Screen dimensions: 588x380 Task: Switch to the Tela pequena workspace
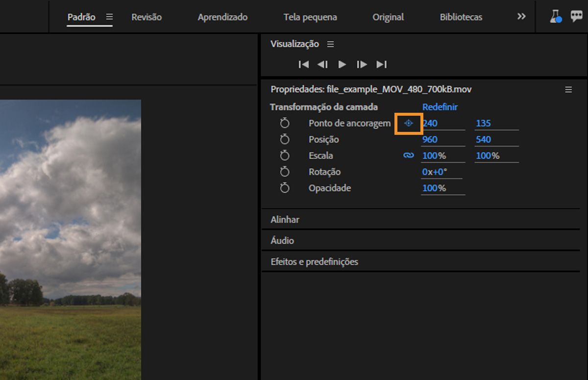click(x=310, y=17)
